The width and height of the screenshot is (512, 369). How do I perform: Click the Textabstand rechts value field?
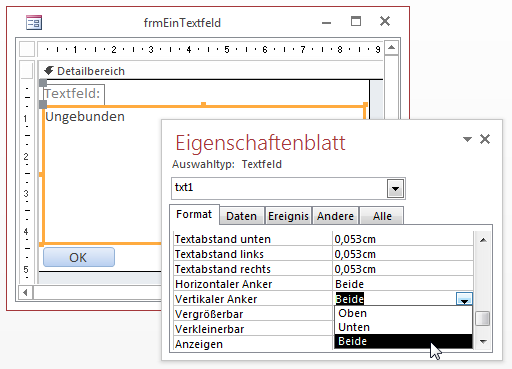pos(403,269)
